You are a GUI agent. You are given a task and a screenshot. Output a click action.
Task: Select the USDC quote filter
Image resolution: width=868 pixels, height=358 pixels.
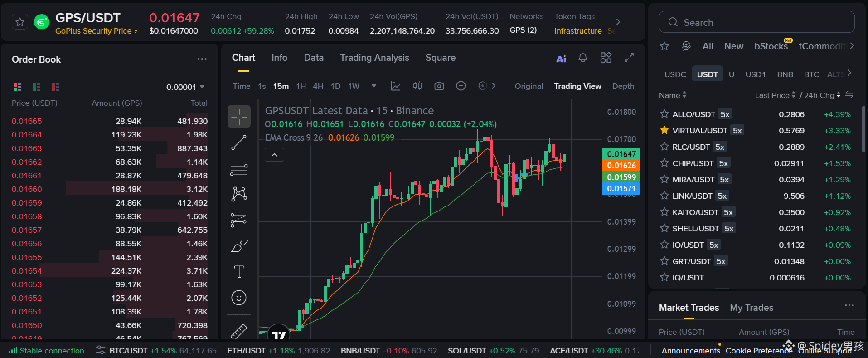point(675,74)
